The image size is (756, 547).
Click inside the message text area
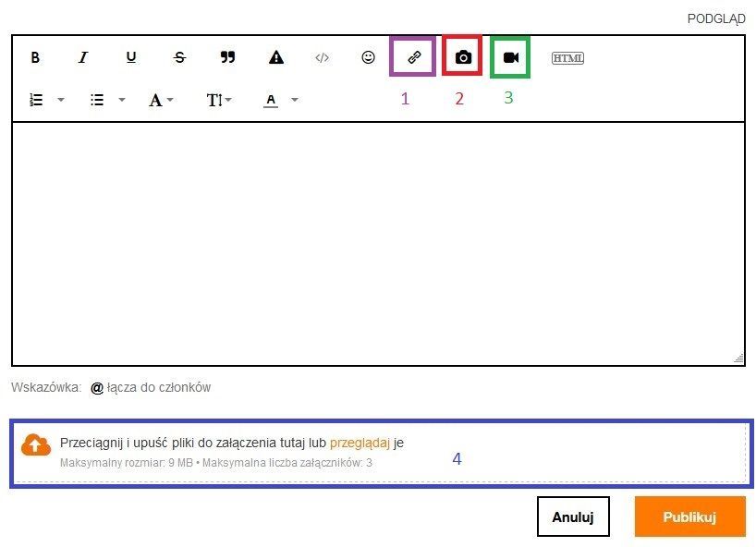377,243
